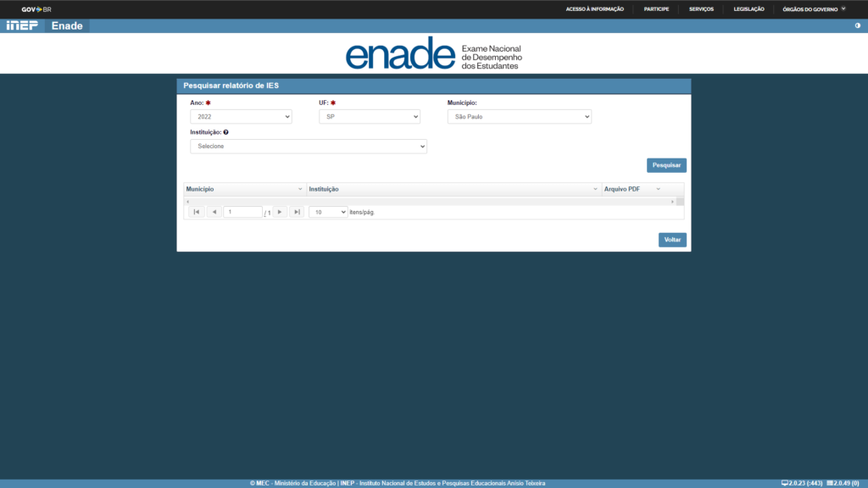Go to first page of results
The height and width of the screenshot is (488, 868).
coord(197,212)
